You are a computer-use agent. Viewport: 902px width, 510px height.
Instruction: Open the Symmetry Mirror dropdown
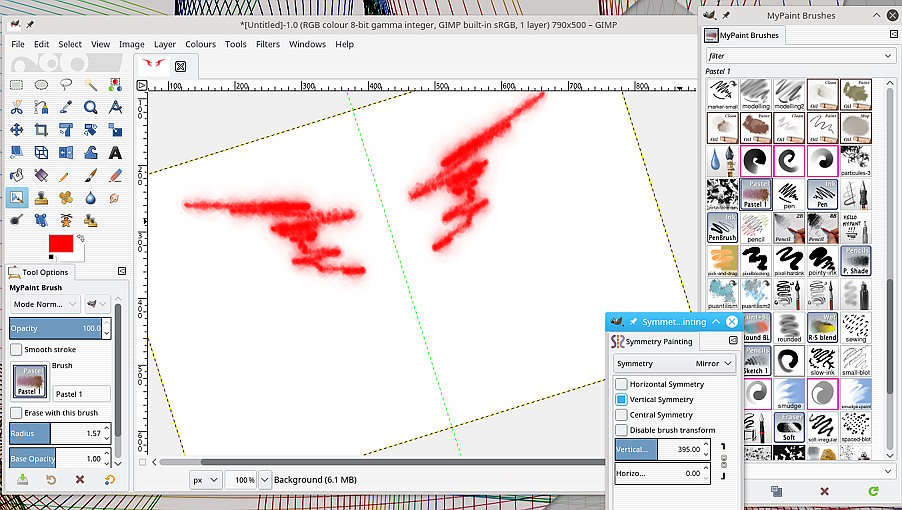pos(675,363)
